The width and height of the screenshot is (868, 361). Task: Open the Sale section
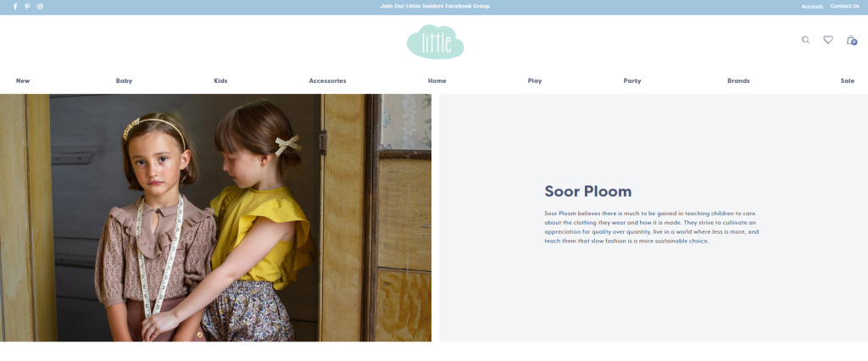[x=848, y=81]
